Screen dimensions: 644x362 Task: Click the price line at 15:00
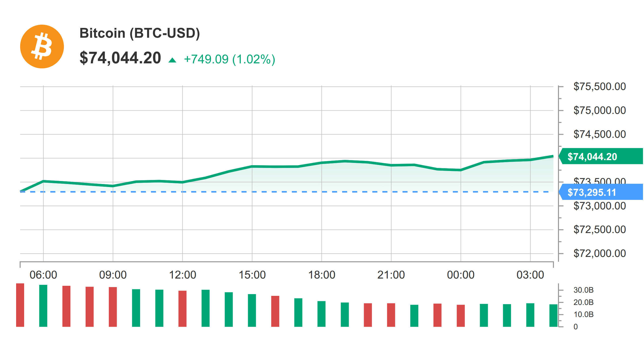coord(252,166)
